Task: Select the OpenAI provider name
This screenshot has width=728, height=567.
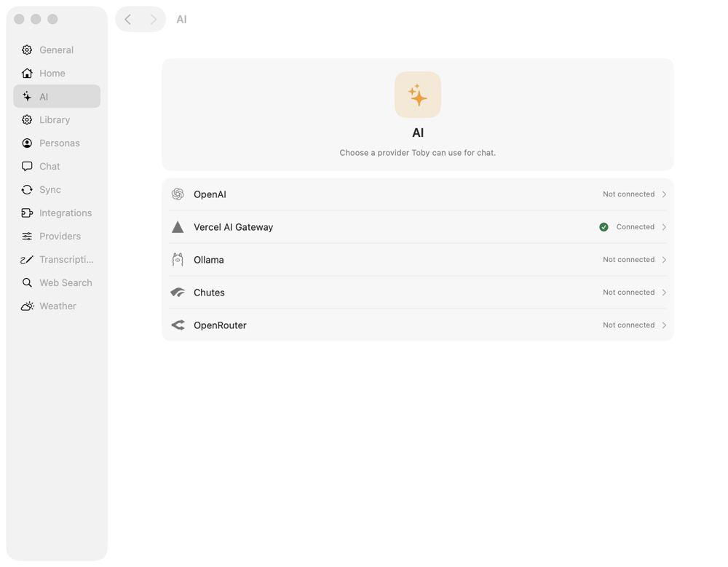Action: (x=210, y=194)
